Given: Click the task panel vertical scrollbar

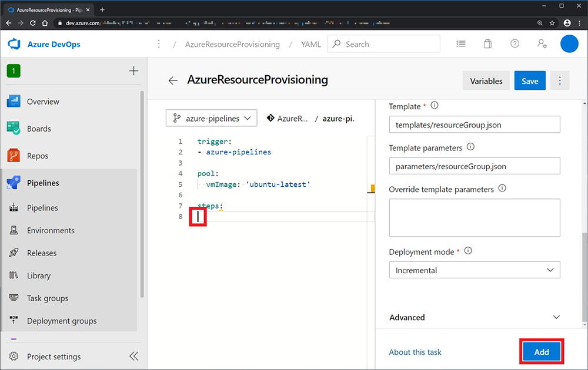Looking at the screenshot, I should [x=584, y=277].
